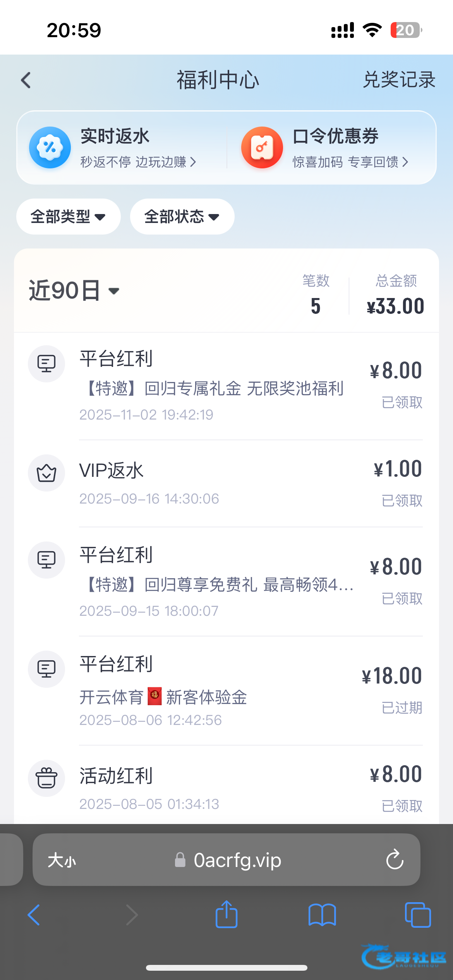Tap the gift icon for 活动红利
453x980 pixels.
(46, 778)
